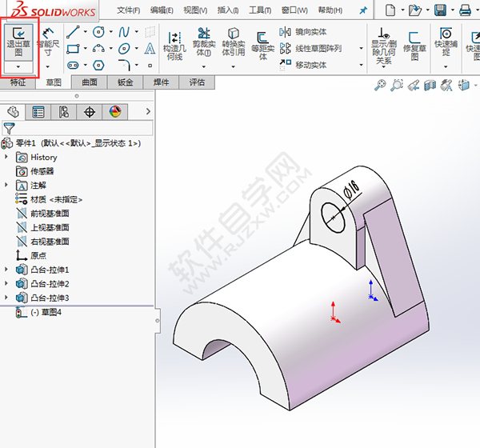Click Construction Geometry (构造几何线)
This screenshot has height=448, width=480.
coord(174,46)
